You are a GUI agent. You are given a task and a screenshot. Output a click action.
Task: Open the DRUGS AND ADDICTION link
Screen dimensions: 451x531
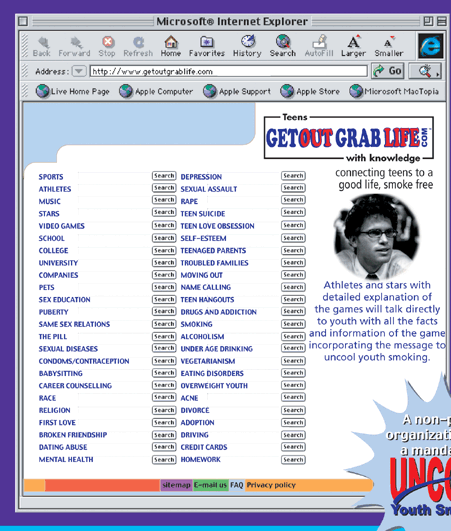click(x=219, y=312)
